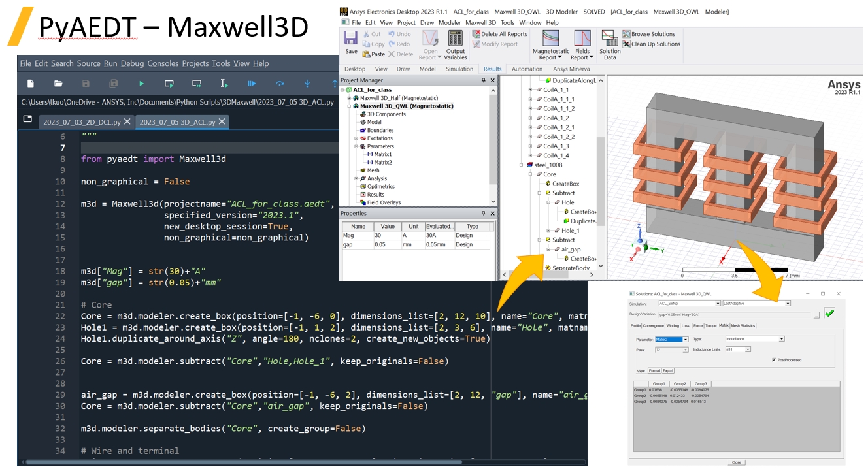This screenshot has height=469, width=868.
Task: Open the Inductance Type dropdown
Action: [782, 339]
